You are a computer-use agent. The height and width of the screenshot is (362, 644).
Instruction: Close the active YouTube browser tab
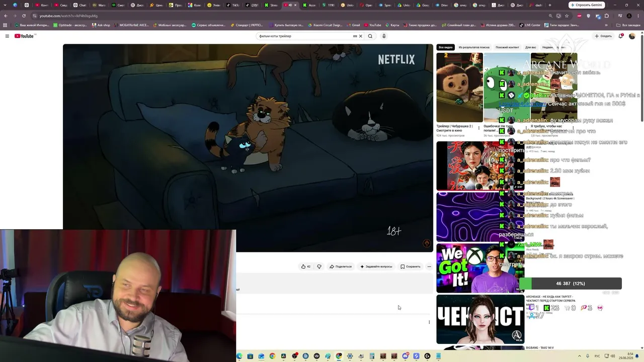pos(295,5)
